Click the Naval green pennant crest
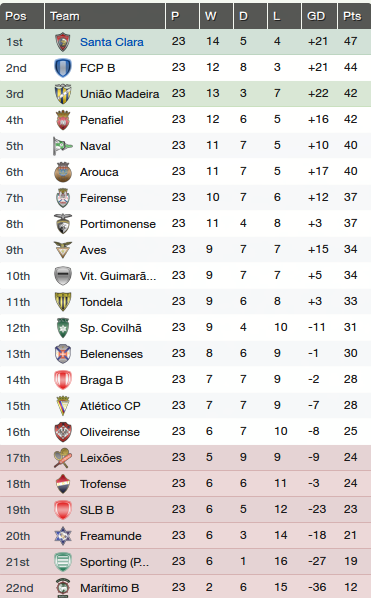The width and height of the screenshot is (371, 598). [63, 146]
